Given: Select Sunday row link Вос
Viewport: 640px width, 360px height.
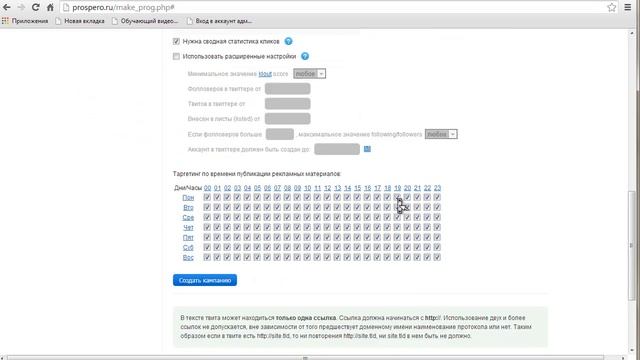Looking at the screenshot, I should (x=188, y=258).
